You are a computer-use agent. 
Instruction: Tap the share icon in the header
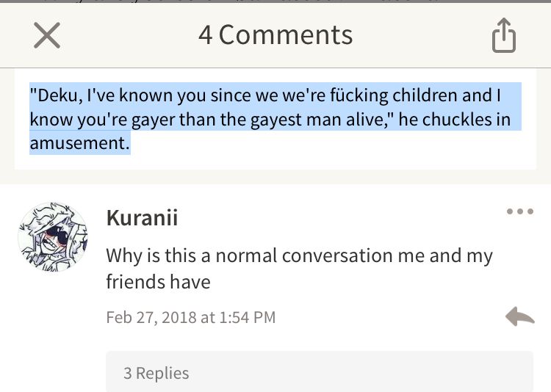click(x=503, y=35)
